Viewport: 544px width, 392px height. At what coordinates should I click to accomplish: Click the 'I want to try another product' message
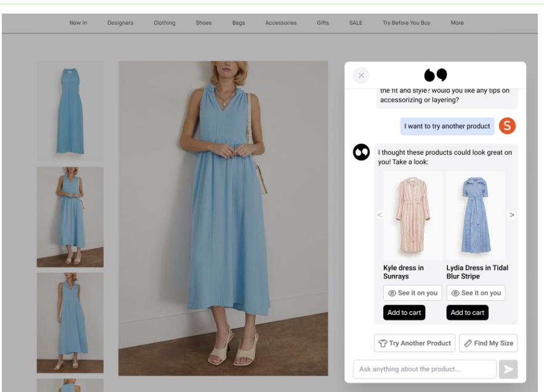pyautogui.click(x=447, y=126)
